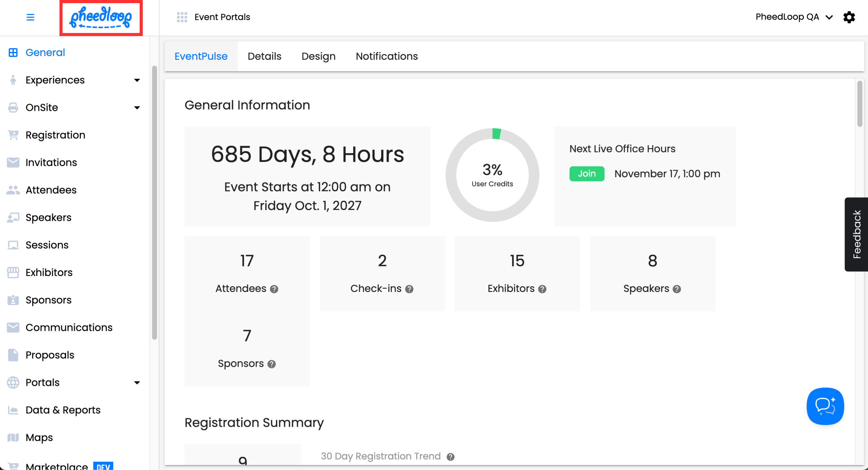
Task: Click the Sponsors help question icon
Action: coord(271,364)
